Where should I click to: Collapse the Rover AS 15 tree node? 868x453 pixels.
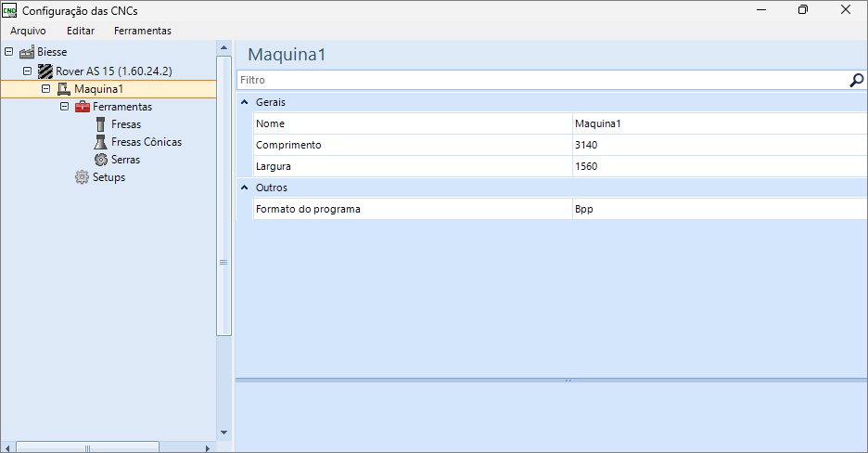tap(27, 71)
